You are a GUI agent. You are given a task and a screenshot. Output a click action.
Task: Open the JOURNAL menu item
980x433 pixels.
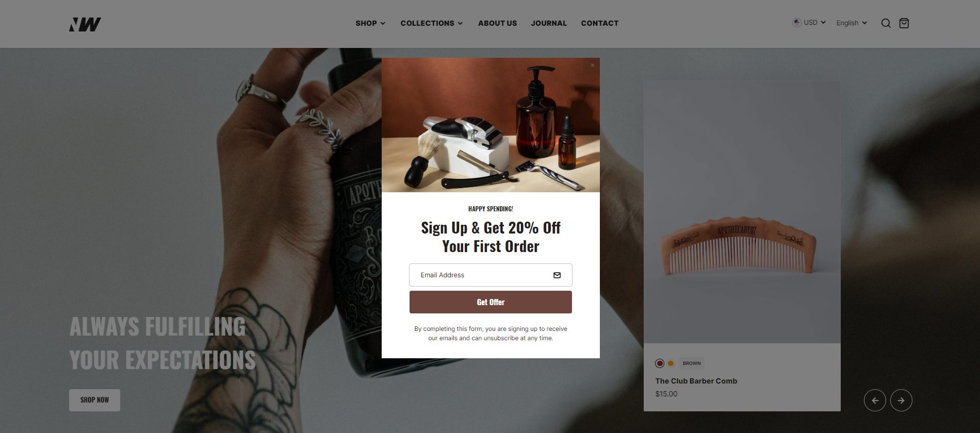pos(549,23)
